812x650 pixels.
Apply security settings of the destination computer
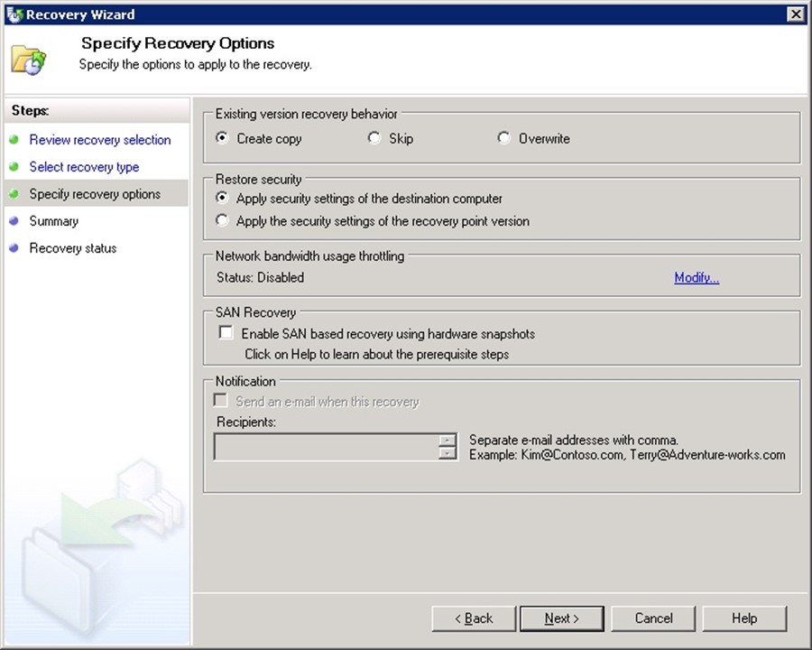tap(223, 199)
